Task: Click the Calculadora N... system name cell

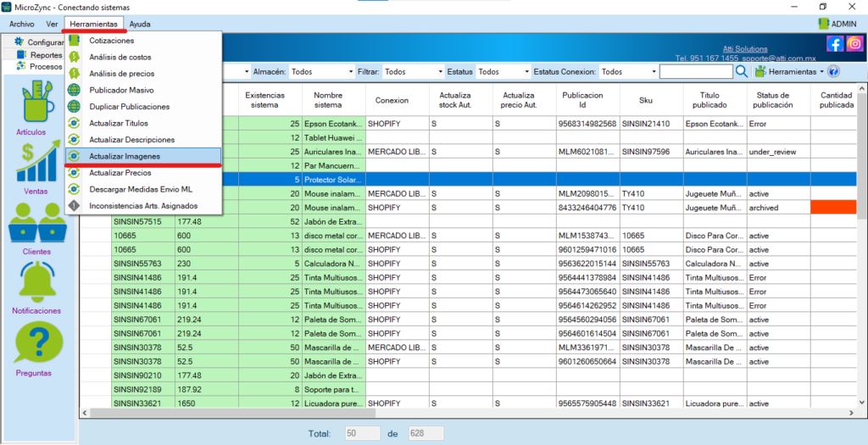Action: [x=334, y=264]
